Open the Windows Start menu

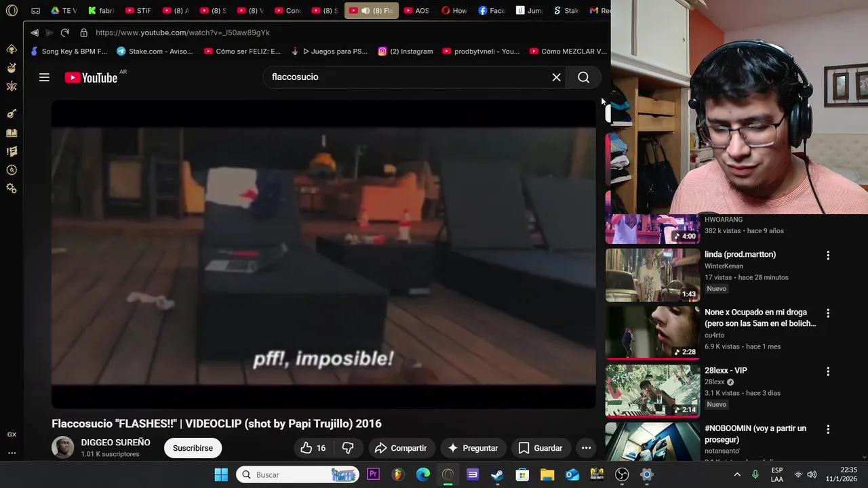[x=221, y=474]
